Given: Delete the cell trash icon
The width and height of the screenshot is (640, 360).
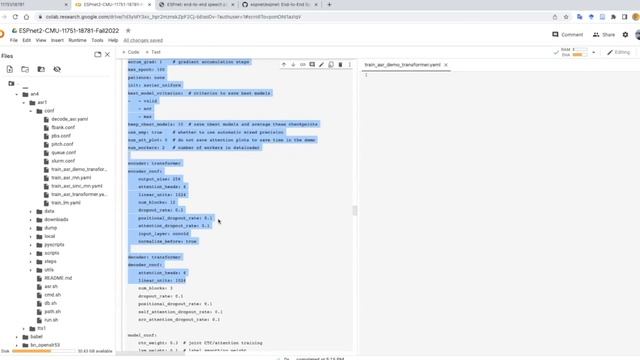Looking at the screenshot, I should 340,64.
